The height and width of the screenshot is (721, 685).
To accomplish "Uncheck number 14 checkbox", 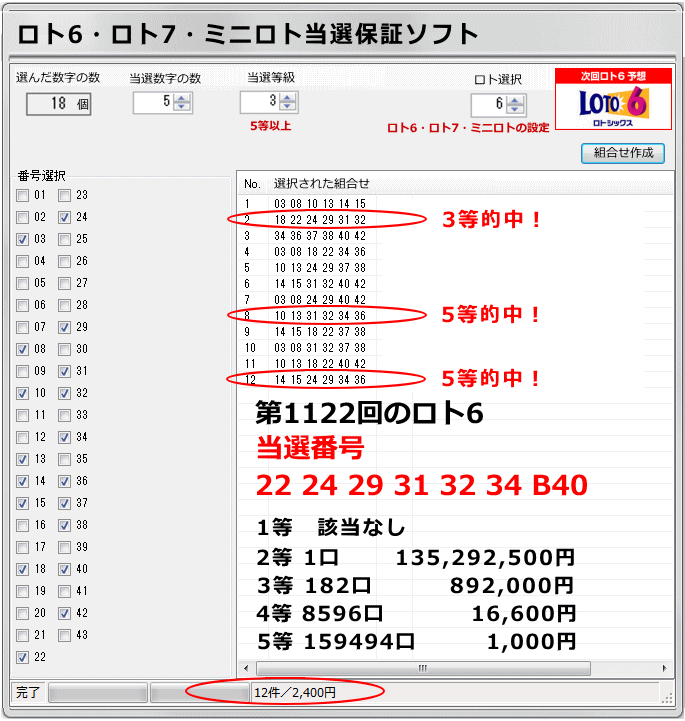I will coord(23,481).
